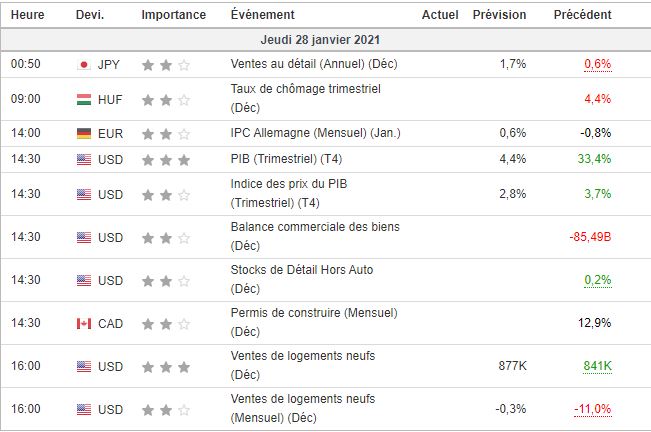The width and height of the screenshot is (651, 432).
Task: Click the German flag icon next to EUR
Action: 84,133
